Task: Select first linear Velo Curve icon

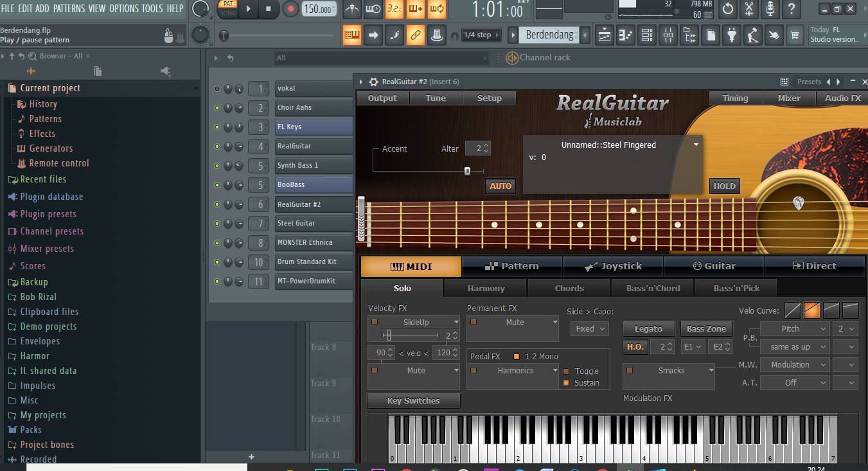Action: (793, 310)
